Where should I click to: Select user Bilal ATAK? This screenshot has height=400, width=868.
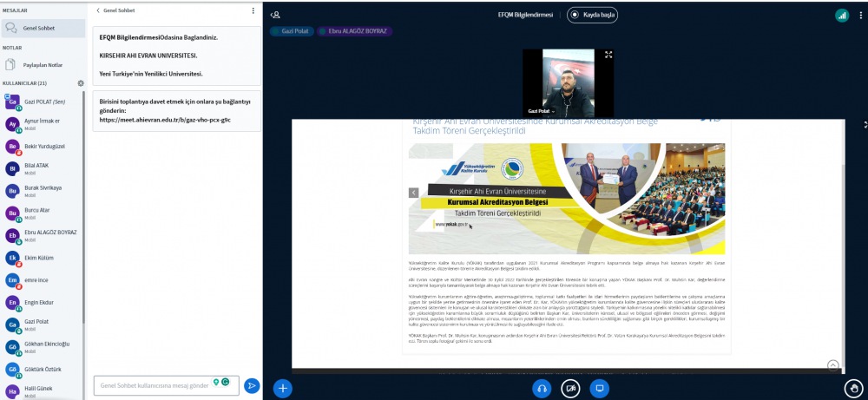point(43,168)
